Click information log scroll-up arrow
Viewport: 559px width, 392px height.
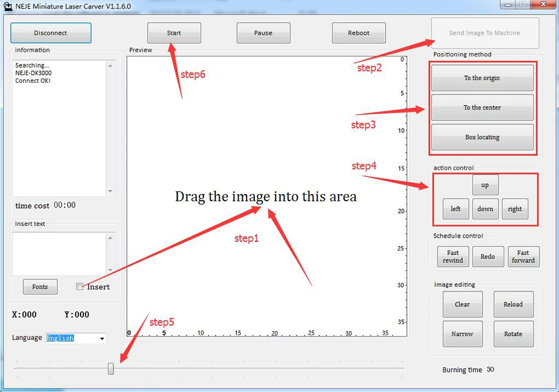pyautogui.click(x=111, y=66)
